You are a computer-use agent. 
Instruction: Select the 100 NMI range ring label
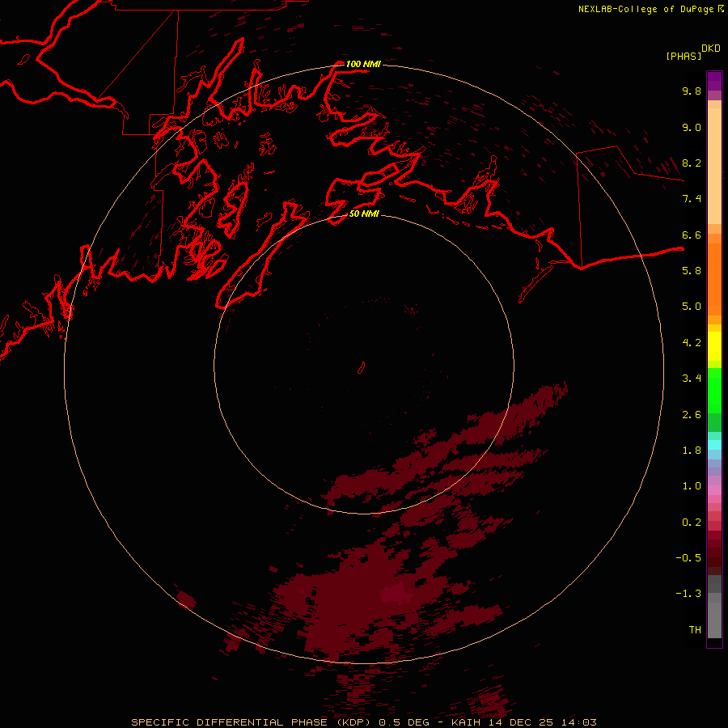363,64
